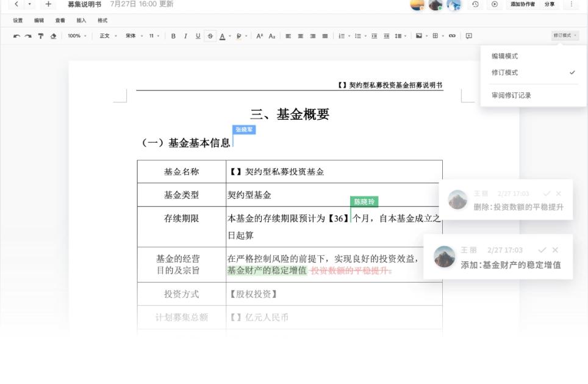
Task: Click the 添加协作者 button
Action: tap(523, 4)
